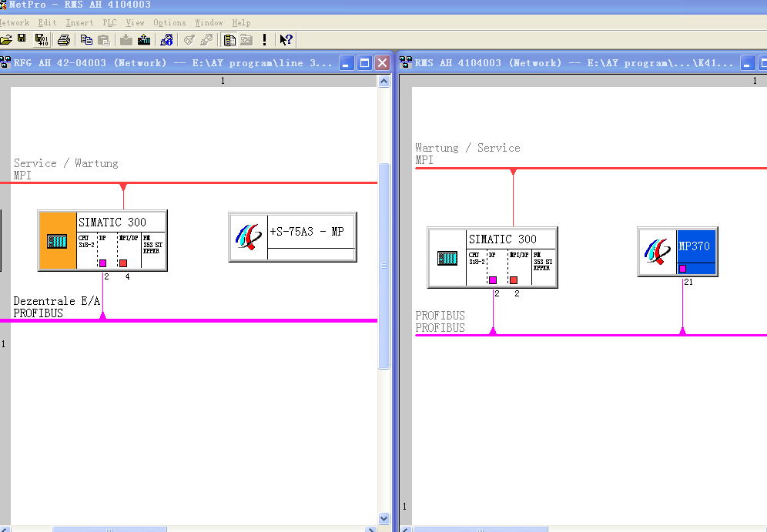Click the Upload station icon
The width and height of the screenshot is (767, 532).
tap(144, 39)
